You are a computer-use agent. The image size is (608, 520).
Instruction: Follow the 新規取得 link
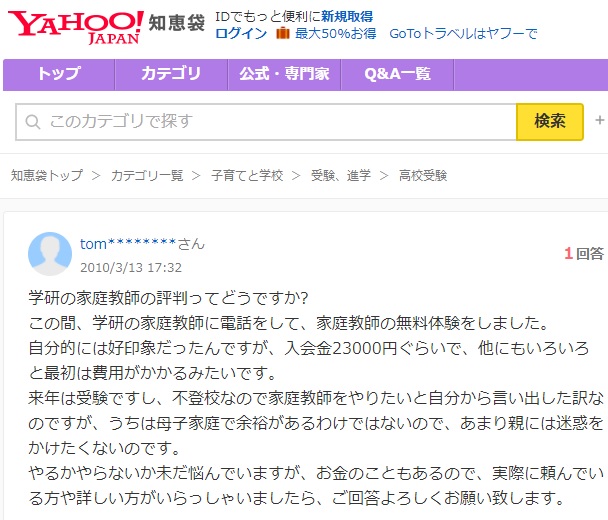(347, 17)
